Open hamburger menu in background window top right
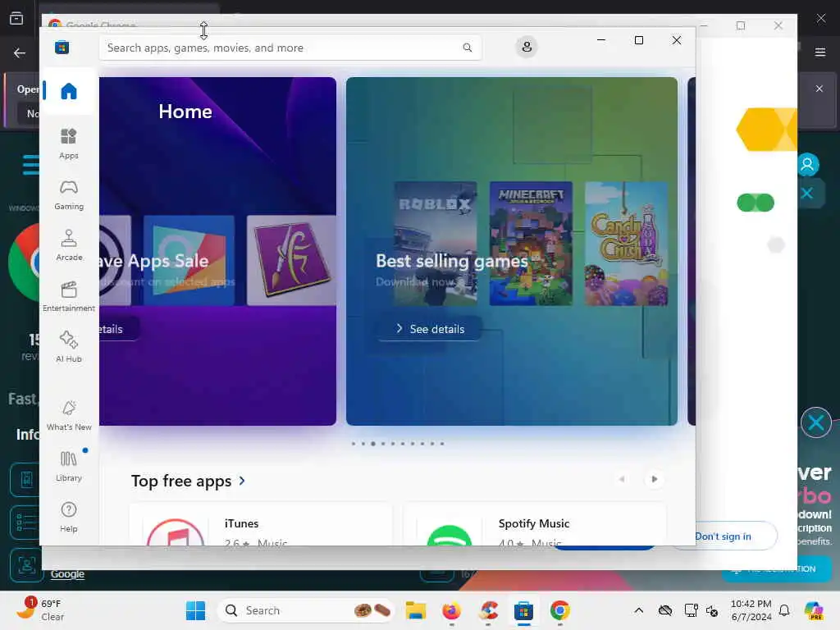Image resolution: width=840 pixels, height=630 pixels. click(820, 52)
